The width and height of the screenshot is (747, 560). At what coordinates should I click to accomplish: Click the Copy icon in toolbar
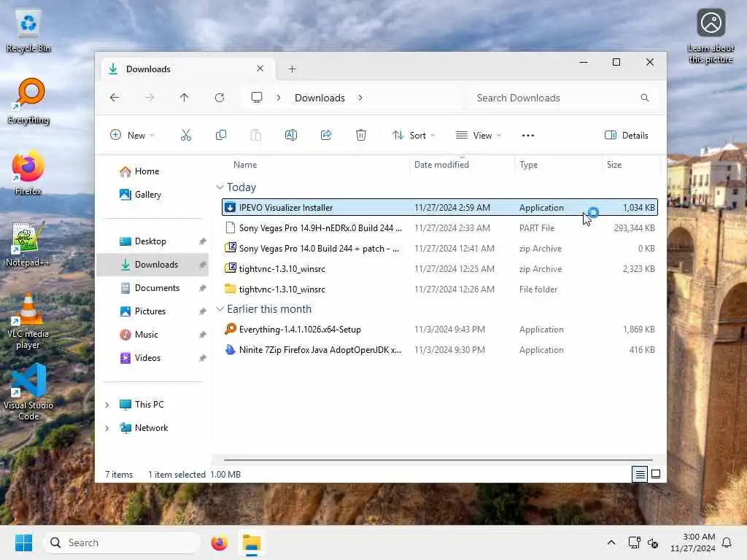pyautogui.click(x=220, y=135)
